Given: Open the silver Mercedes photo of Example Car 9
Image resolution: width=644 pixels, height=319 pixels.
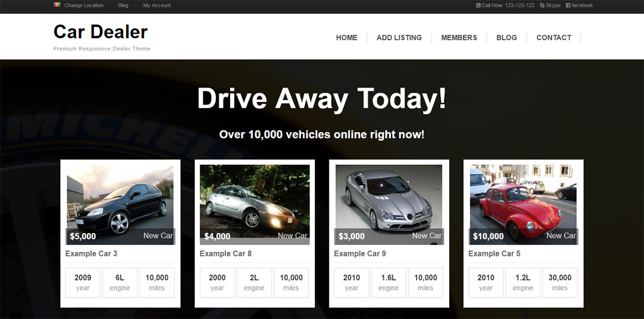Looking at the screenshot, I should point(389,205).
